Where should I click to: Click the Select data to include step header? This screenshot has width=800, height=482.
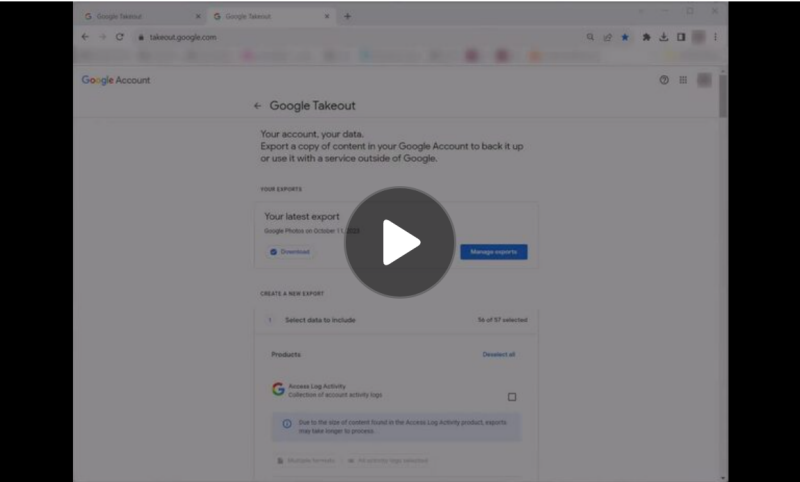pos(396,320)
